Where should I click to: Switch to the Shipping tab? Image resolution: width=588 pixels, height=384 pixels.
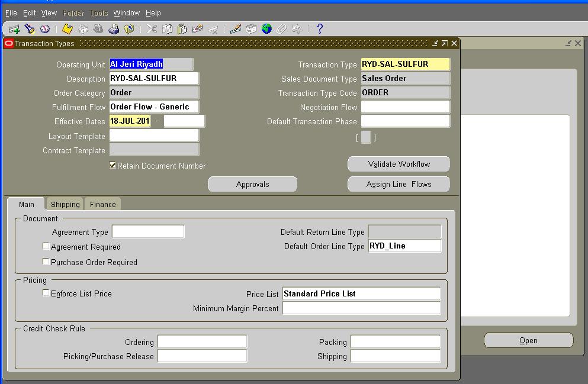click(x=65, y=204)
